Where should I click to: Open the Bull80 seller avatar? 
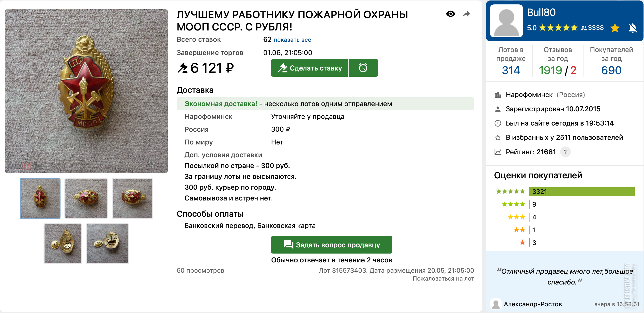(x=506, y=21)
